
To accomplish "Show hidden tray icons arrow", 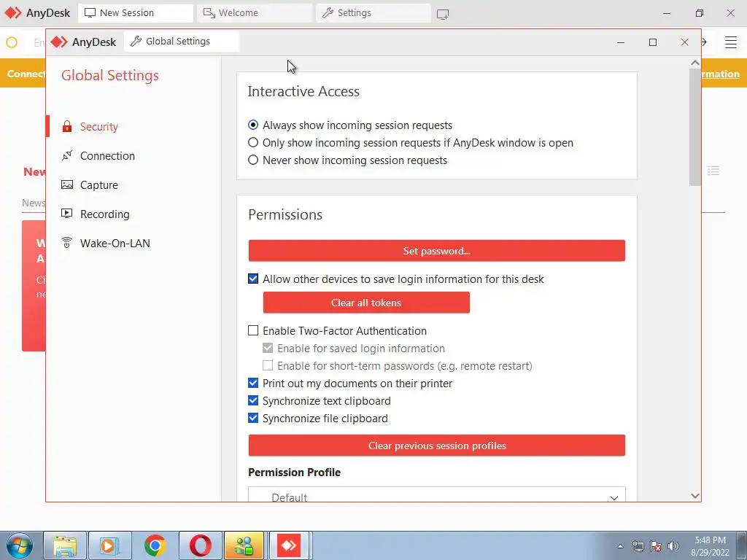I will point(620,546).
